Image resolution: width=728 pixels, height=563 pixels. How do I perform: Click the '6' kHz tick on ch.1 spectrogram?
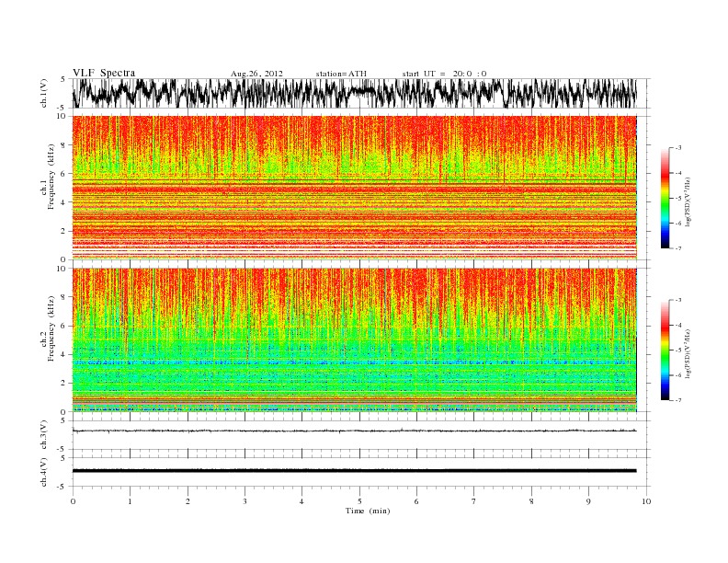click(63, 174)
